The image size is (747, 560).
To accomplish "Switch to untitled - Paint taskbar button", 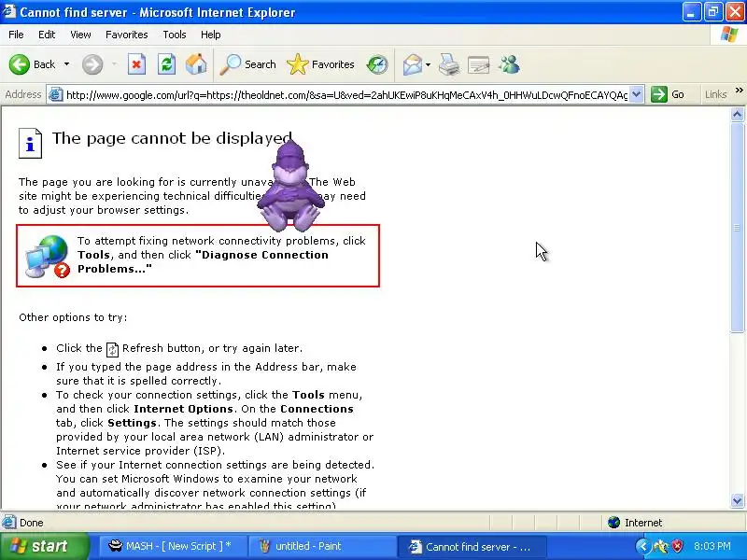I will point(321,546).
